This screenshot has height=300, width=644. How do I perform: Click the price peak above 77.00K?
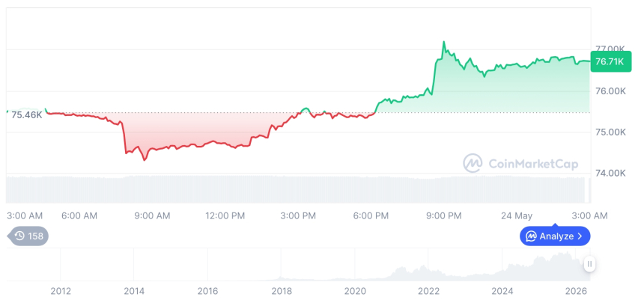pyautogui.click(x=443, y=42)
